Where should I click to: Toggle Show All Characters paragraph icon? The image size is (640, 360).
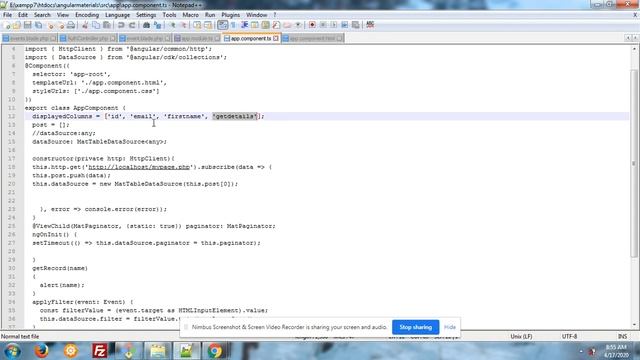pyautogui.click(x=233, y=25)
